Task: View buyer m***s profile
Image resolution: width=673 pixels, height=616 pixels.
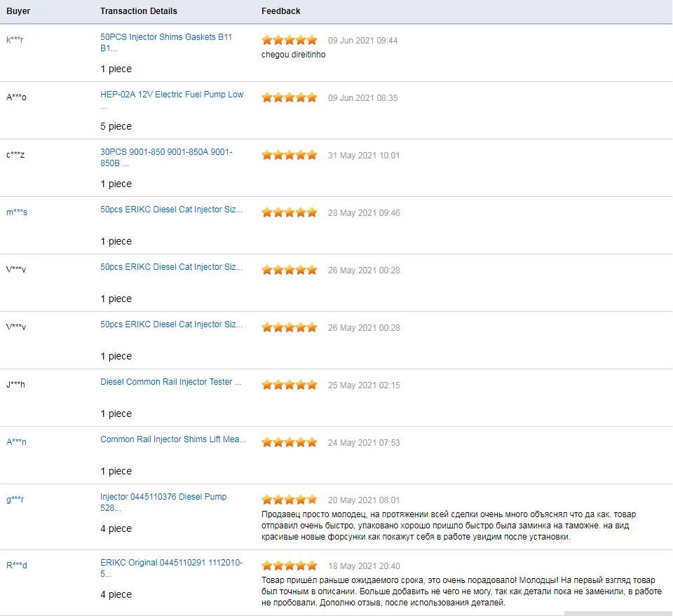Action: (x=17, y=212)
